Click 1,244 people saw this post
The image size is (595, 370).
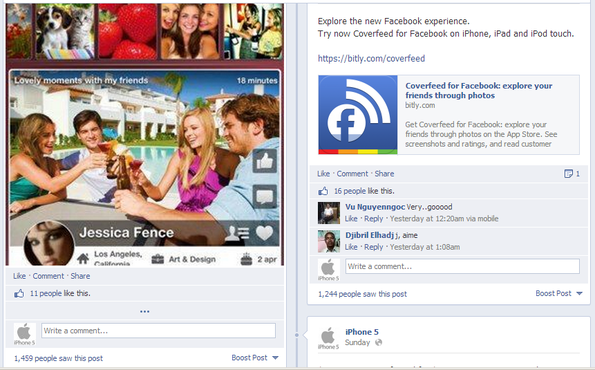[362, 294]
